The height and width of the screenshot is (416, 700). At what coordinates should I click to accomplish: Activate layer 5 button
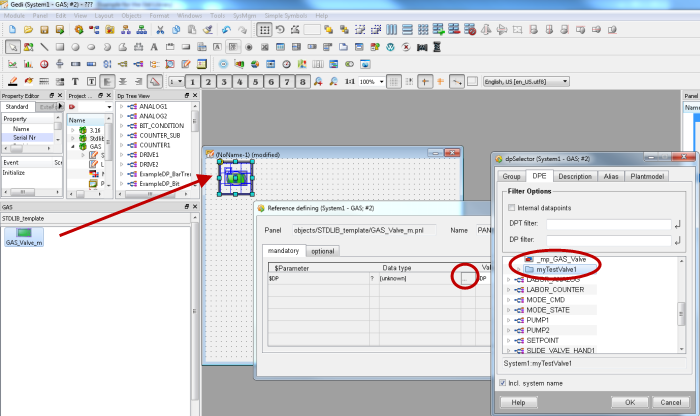tap(255, 81)
